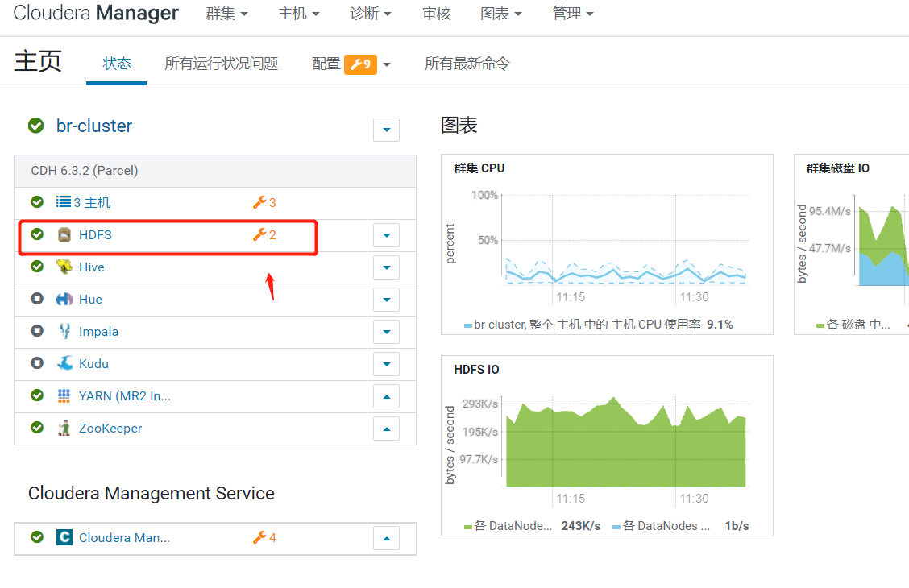
Task: Open the Hue actions dropdown
Action: click(x=387, y=300)
